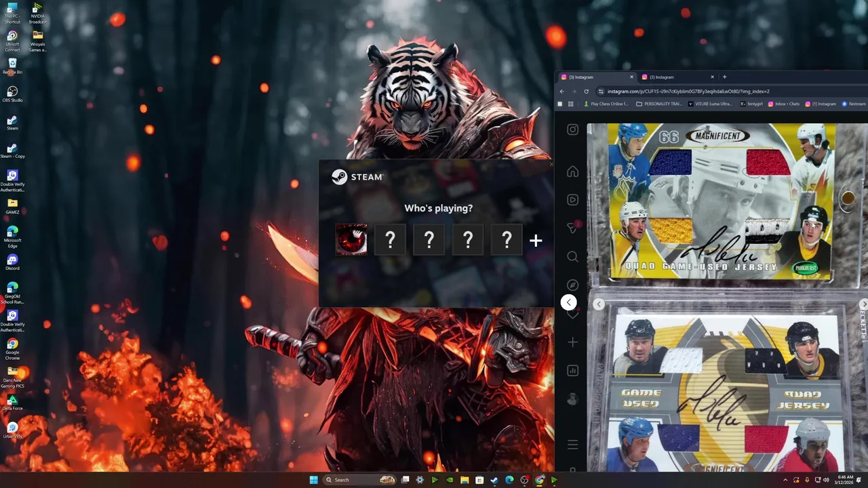Show previous image in post carousel

(x=598, y=304)
